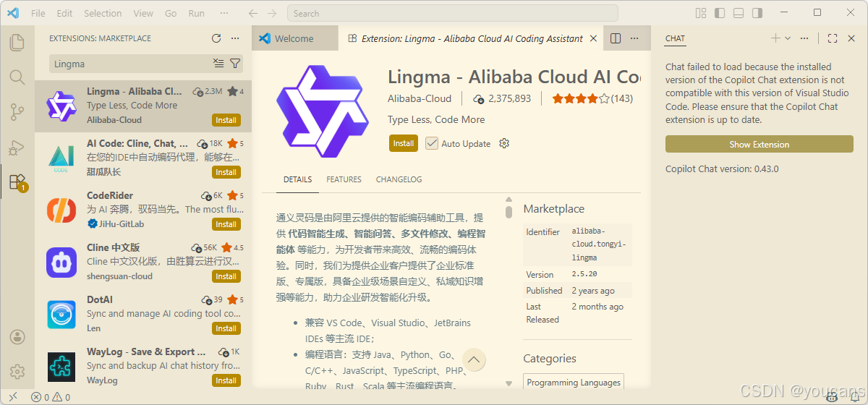Screen dimensions: 868x405
Task: Maximize the Chat panel size
Action: [x=833, y=38]
